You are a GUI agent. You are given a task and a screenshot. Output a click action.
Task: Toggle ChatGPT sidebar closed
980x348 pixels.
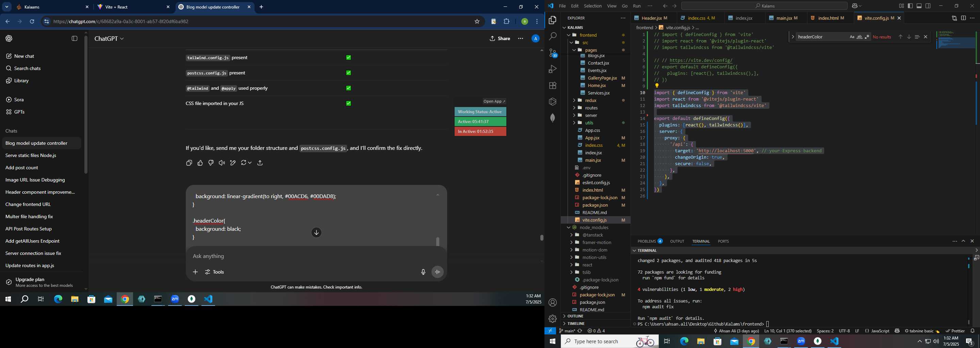click(x=75, y=39)
